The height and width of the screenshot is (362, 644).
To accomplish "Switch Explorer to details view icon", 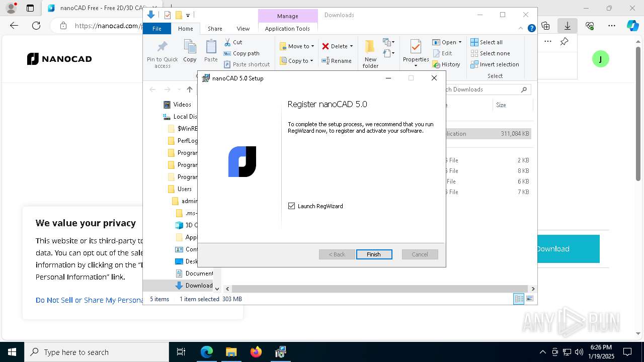I will [518, 299].
